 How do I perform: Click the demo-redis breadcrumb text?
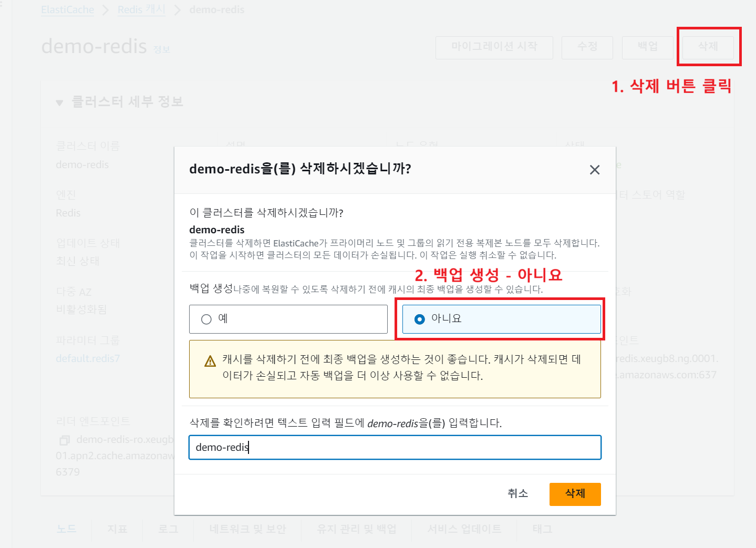click(x=217, y=10)
